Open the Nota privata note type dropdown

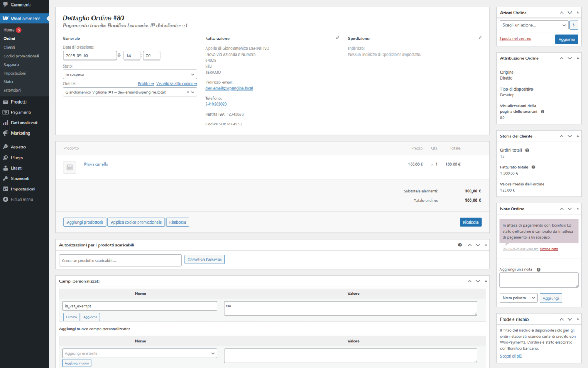coord(518,298)
